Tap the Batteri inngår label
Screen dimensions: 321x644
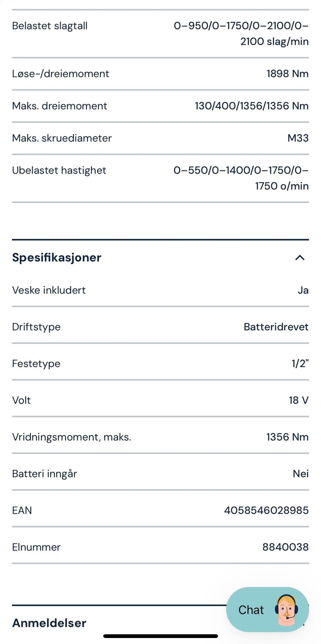click(44, 474)
